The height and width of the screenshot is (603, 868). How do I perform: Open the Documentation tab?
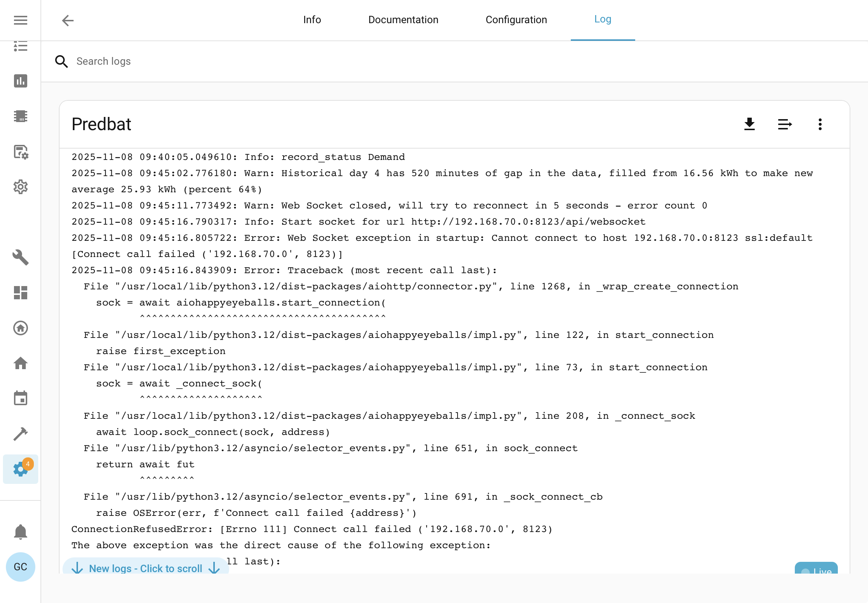[403, 19]
